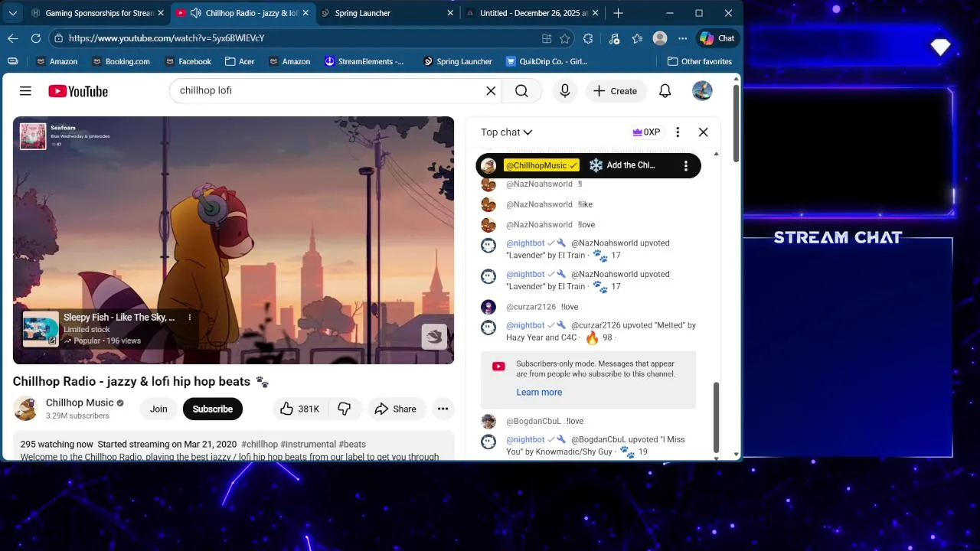
Task: Go back to the previous page
Action: [13, 37]
